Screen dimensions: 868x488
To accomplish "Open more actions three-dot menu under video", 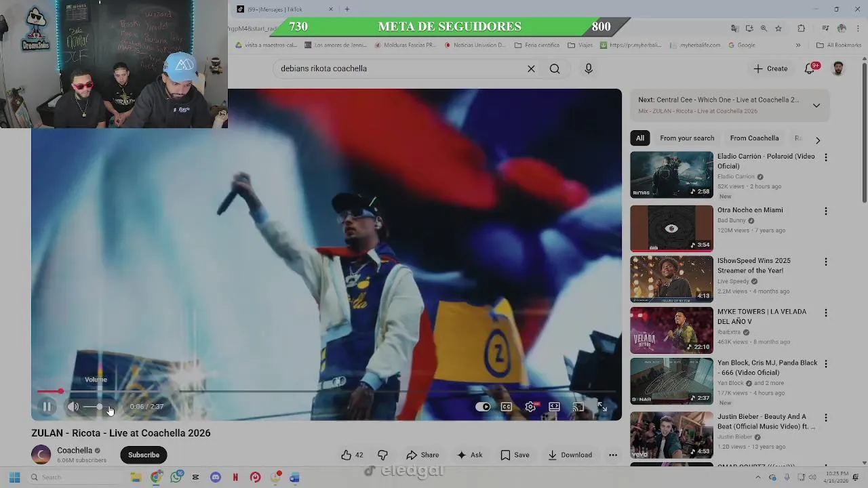I will pos(613,455).
